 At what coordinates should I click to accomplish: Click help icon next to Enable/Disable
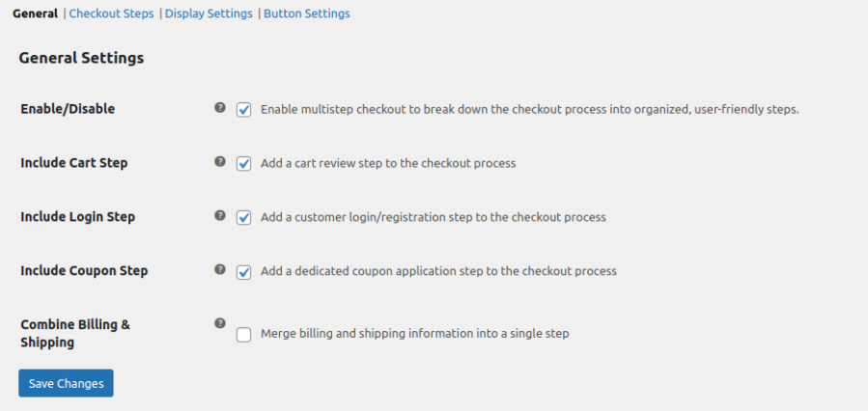tap(220, 108)
